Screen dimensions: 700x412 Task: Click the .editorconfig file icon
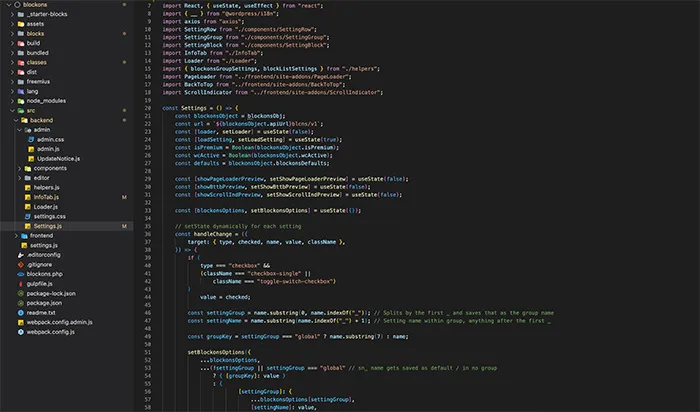(x=21, y=255)
